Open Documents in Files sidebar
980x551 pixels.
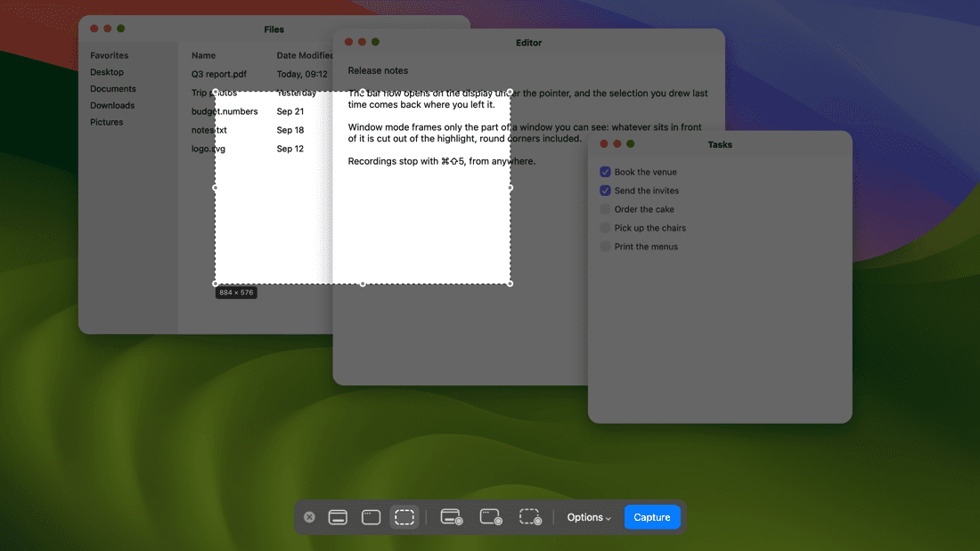pyautogui.click(x=113, y=89)
